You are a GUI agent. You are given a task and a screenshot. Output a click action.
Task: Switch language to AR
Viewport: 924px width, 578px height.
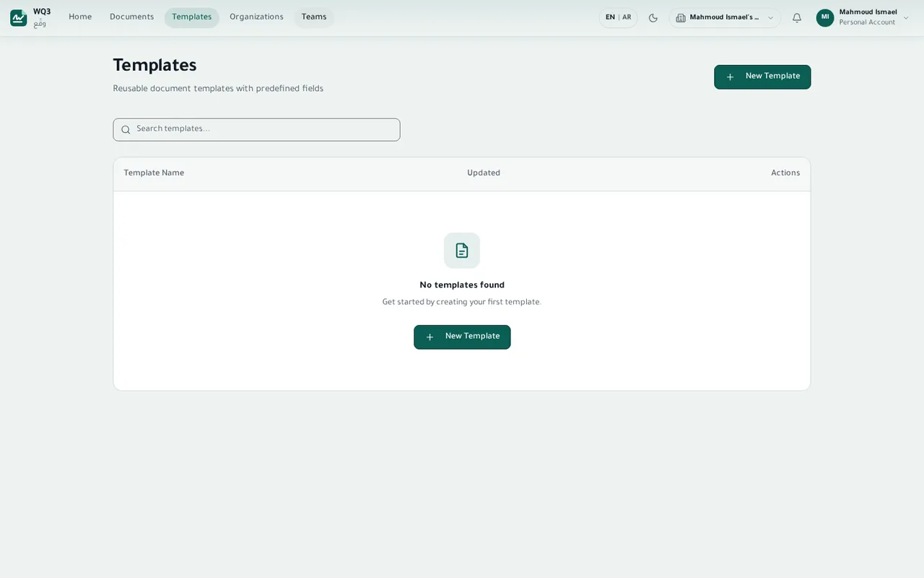pos(627,17)
